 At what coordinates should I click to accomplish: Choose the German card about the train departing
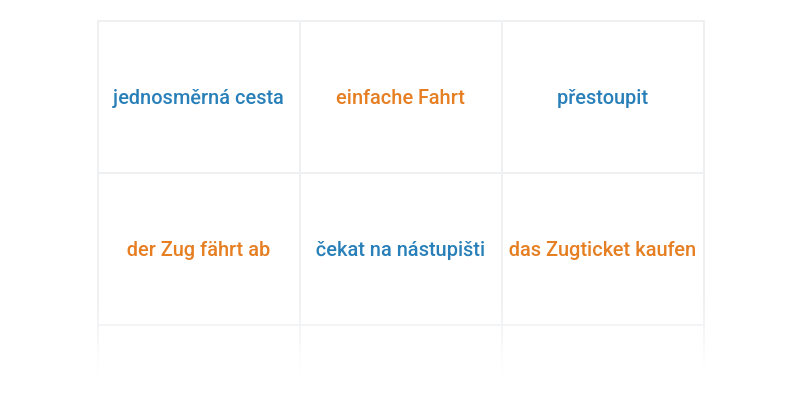click(198, 249)
